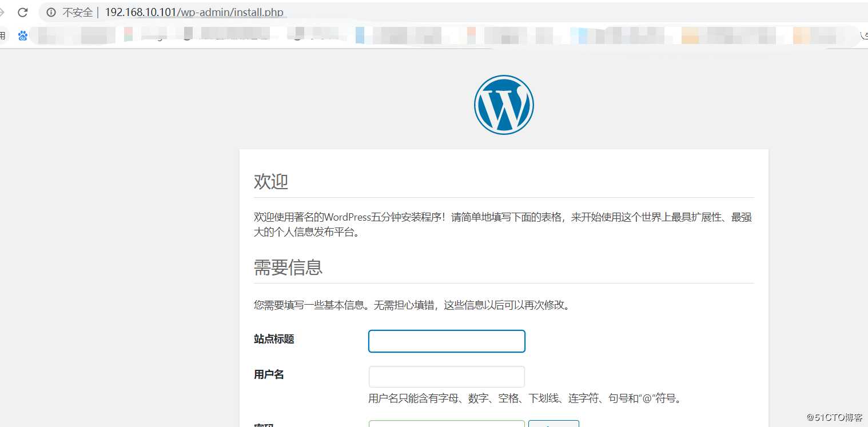Click the paragraph starting 您需要填写一些基本信息

(412, 305)
